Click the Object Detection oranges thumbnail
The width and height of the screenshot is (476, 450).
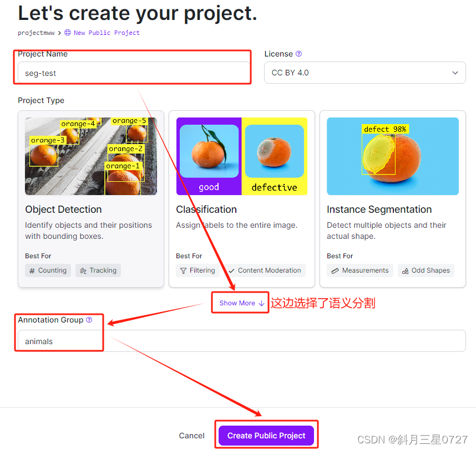(91, 156)
